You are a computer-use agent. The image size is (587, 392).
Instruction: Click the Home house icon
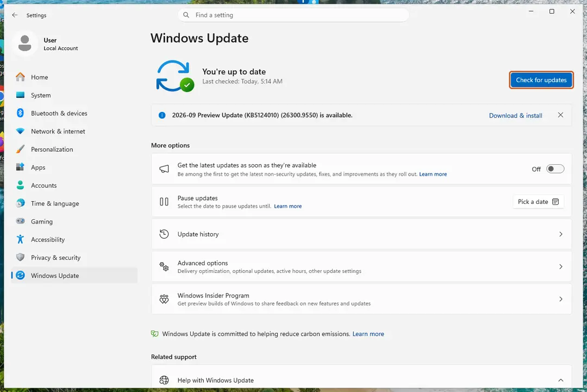pyautogui.click(x=20, y=77)
